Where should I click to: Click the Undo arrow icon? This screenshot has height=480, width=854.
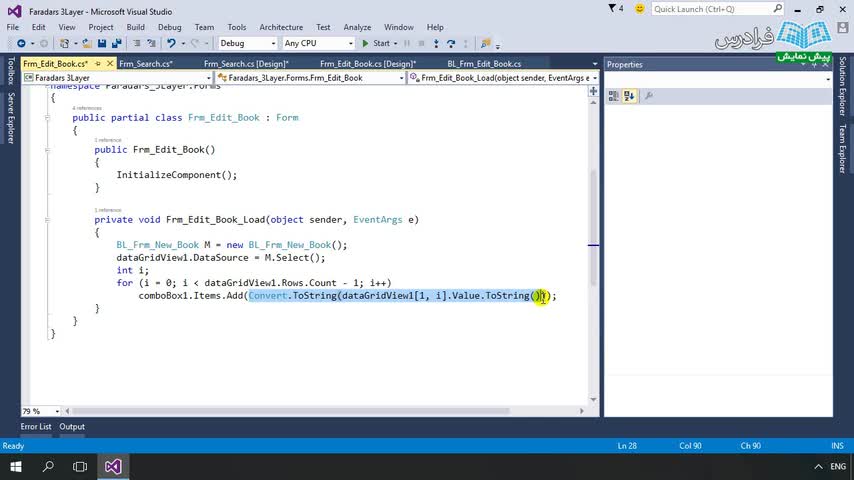[171, 43]
